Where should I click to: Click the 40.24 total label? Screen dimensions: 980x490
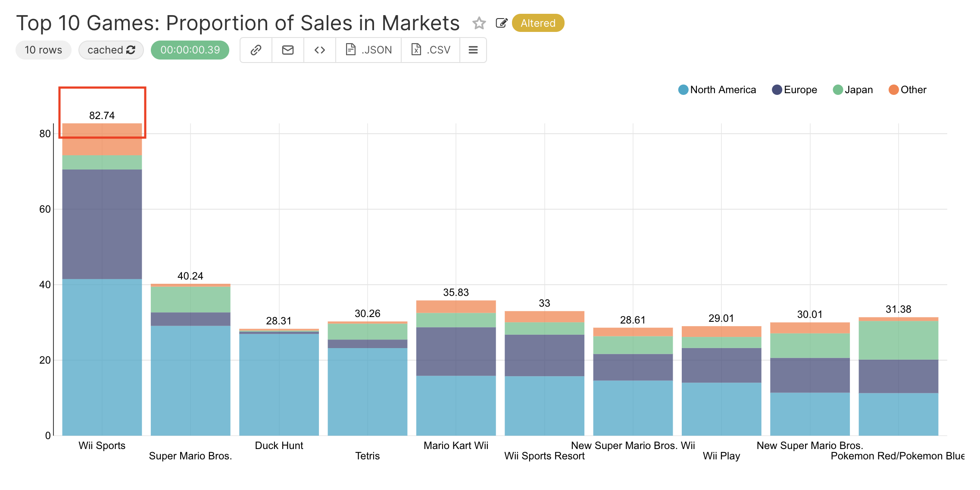[190, 276]
